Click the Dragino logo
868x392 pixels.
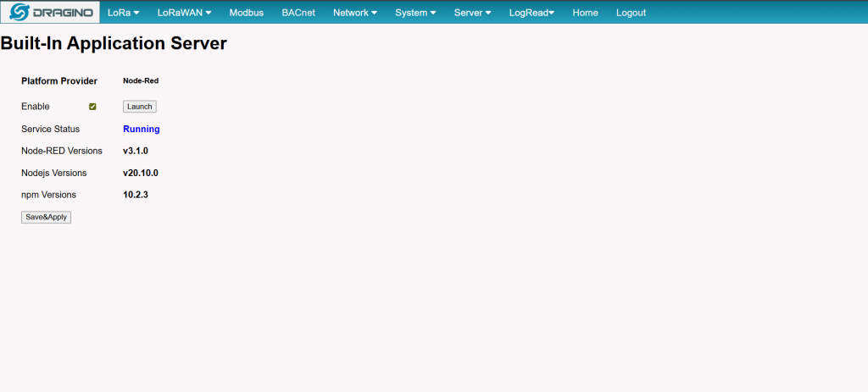point(50,13)
